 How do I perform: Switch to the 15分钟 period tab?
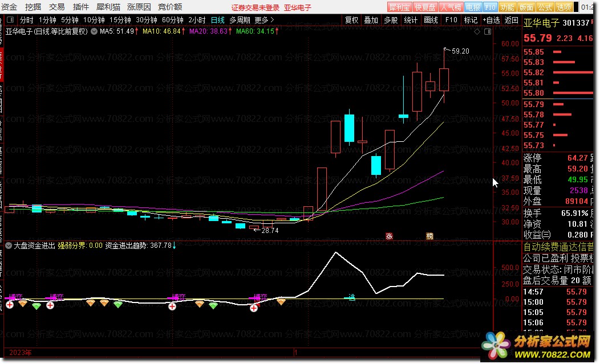tap(120, 20)
